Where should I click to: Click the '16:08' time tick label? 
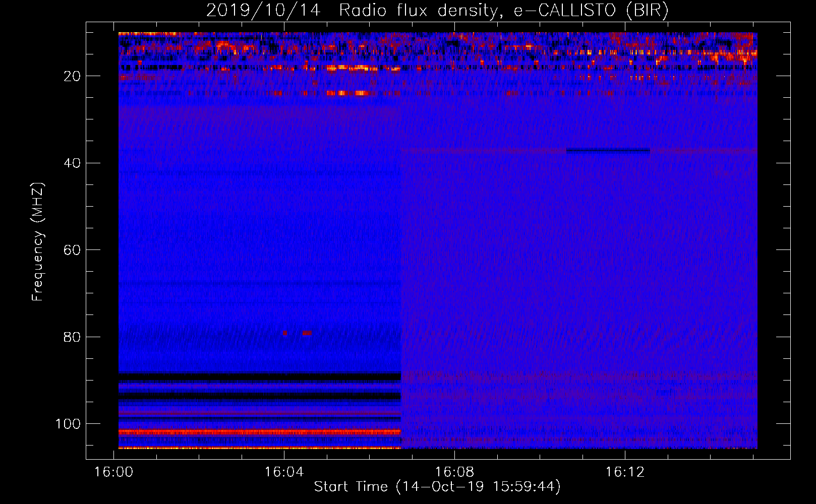coord(454,472)
